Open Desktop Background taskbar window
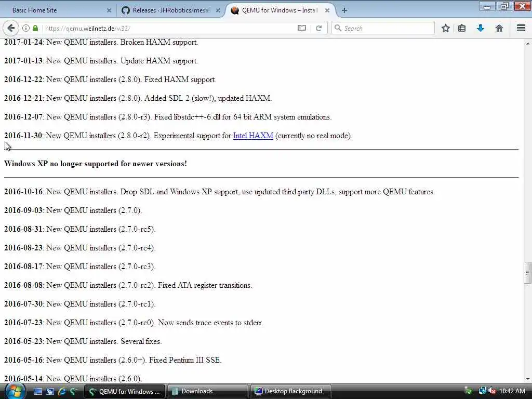This screenshot has height=399, width=532. click(x=290, y=391)
